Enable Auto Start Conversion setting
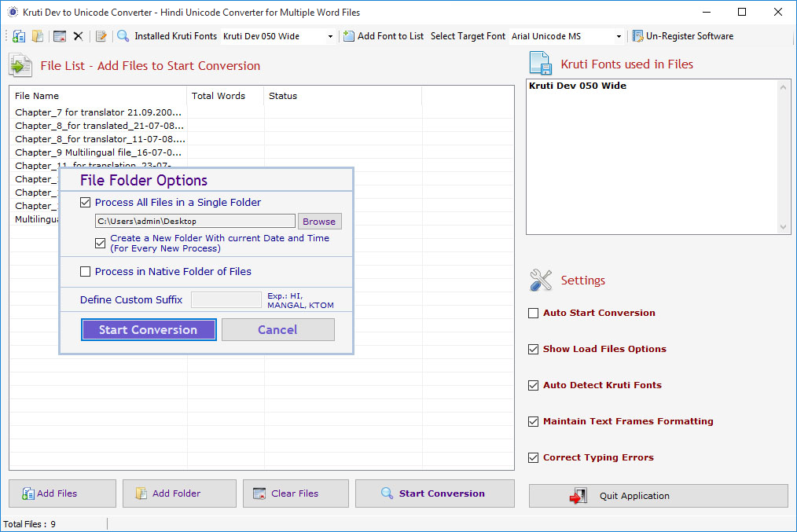 point(533,313)
